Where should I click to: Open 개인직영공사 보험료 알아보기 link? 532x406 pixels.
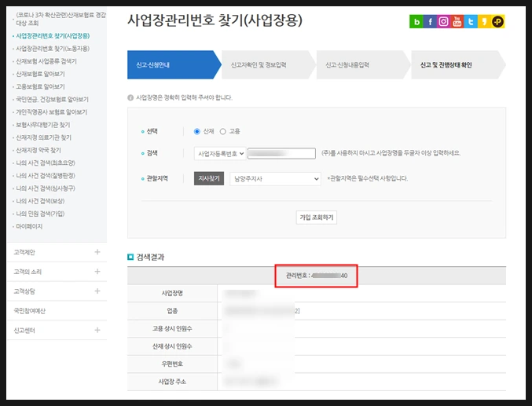tap(52, 112)
